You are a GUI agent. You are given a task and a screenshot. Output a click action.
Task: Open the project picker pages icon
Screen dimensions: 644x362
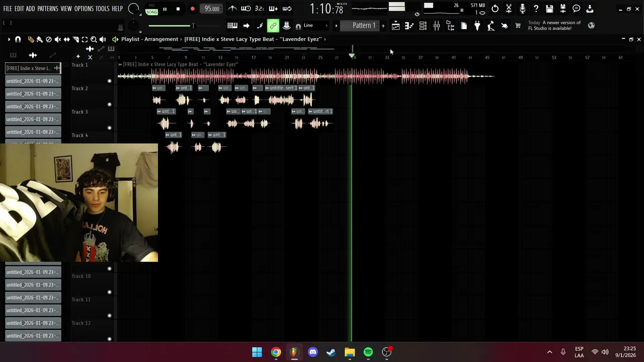(464, 26)
